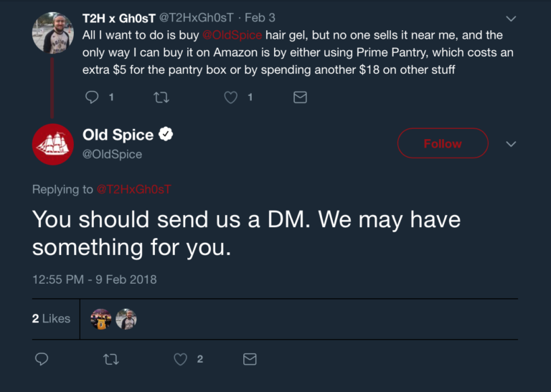Expand options for T2H x Gh0sT tweet
Screen dimensions: 551x392
point(511,19)
